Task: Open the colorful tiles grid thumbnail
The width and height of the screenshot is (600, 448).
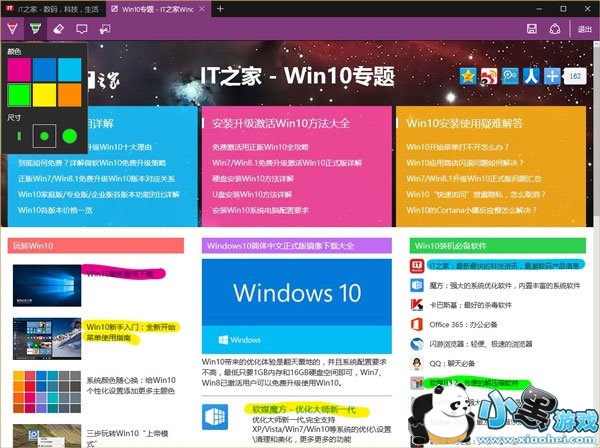Action: tap(47, 391)
